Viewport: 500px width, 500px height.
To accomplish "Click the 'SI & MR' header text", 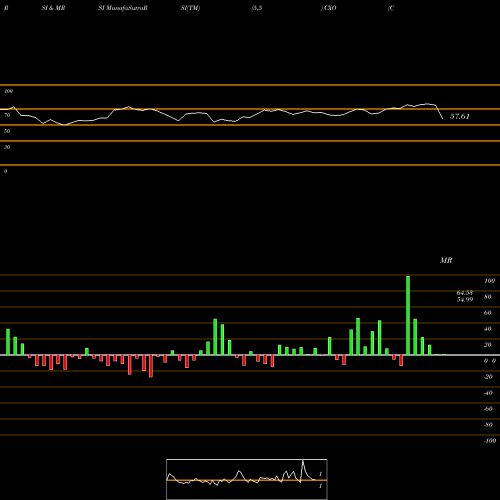I will pos(53,8).
